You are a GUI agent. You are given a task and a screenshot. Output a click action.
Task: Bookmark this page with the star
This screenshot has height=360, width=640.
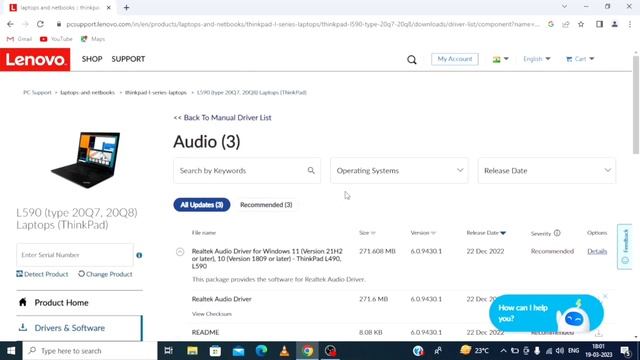pyautogui.click(x=581, y=24)
